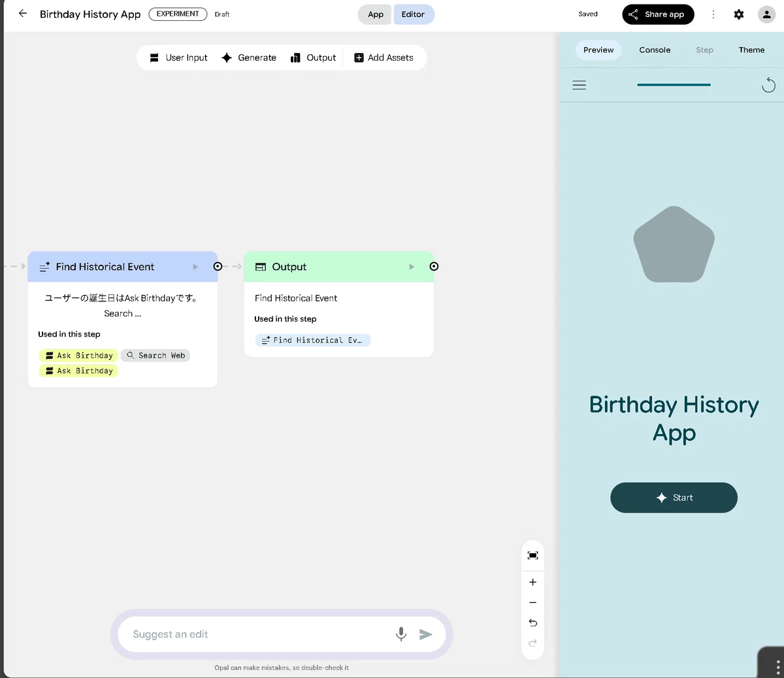Click the Birthday History App title
This screenshot has height=678, width=784.
click(90, 14)
